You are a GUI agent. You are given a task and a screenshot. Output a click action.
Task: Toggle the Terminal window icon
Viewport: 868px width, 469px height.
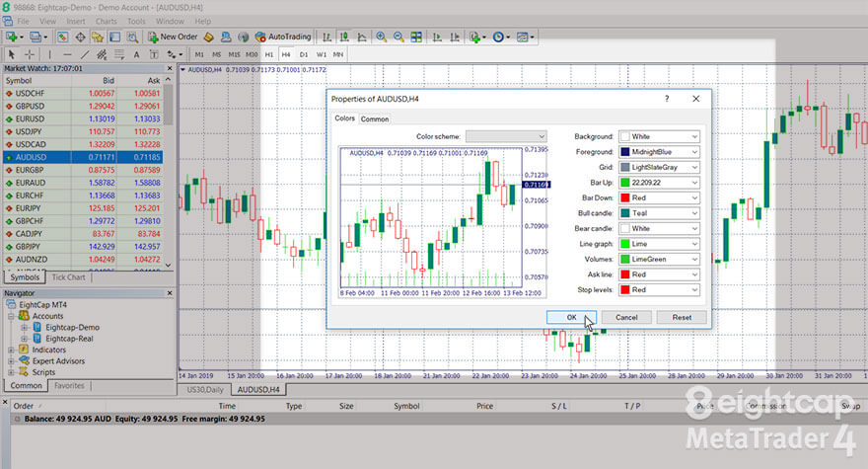pyautogui.click(x=114, y=37)
